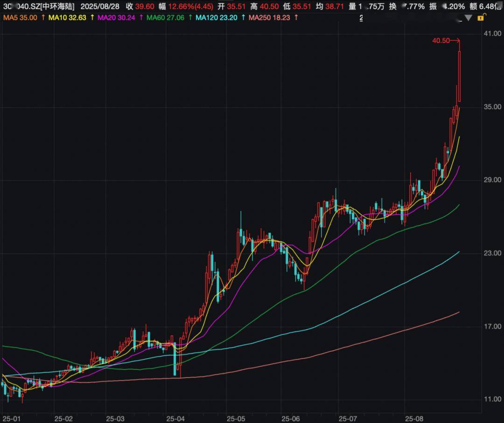Toggle the MA20 30.24 indicator label
The width and height of the screenshot is (504, 423).
click(x=117, y=17)
